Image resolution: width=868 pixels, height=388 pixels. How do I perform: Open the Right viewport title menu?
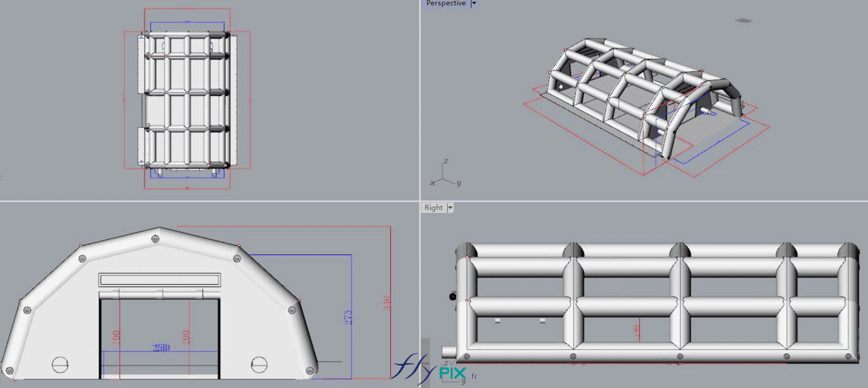click(433, 207)
